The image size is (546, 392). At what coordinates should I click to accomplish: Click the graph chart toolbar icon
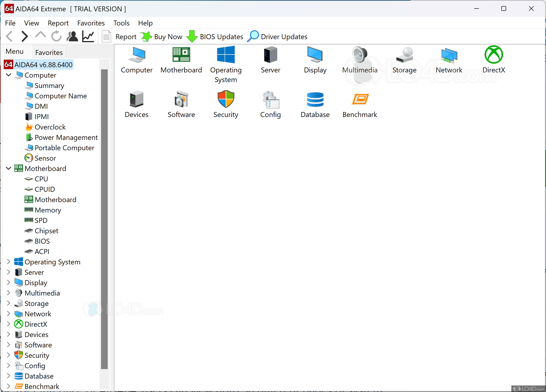tap(88, 37)
